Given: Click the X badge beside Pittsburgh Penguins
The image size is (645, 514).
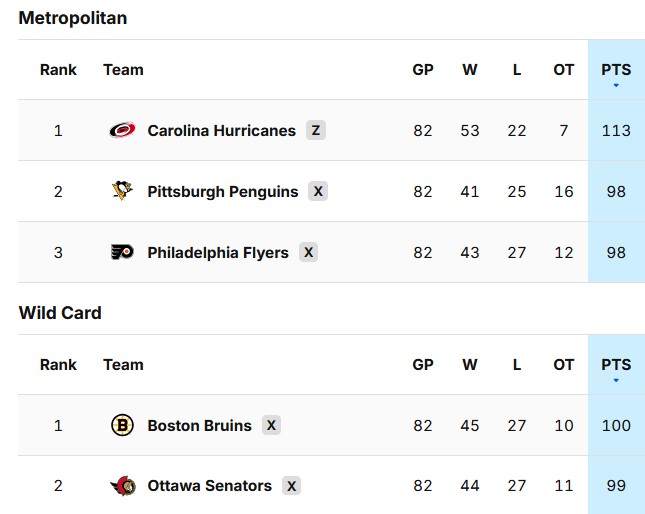Looking at the screenshot, I should [x=318, y=191].
